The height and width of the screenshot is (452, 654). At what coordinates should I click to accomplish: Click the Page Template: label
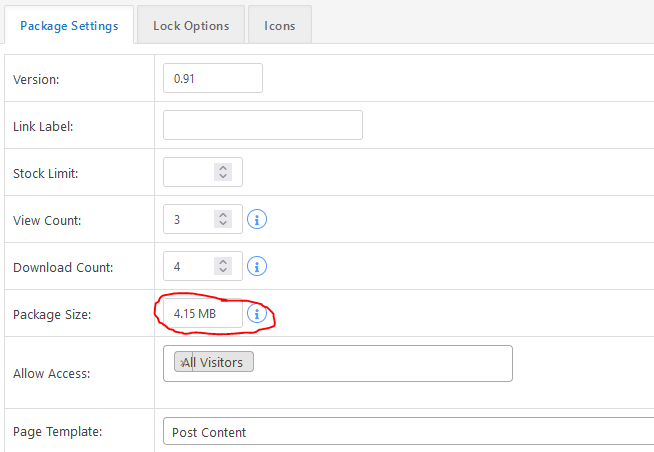(x=58, y=432)
